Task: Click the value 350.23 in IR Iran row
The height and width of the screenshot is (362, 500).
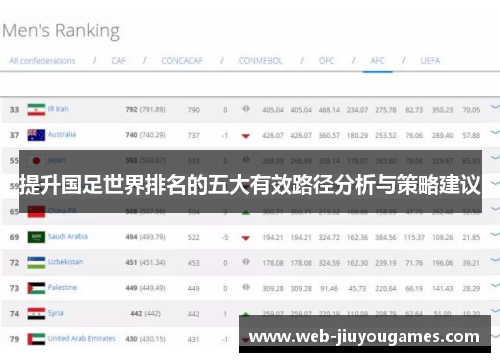Action: pyautogui.click(x=443, y=110)
